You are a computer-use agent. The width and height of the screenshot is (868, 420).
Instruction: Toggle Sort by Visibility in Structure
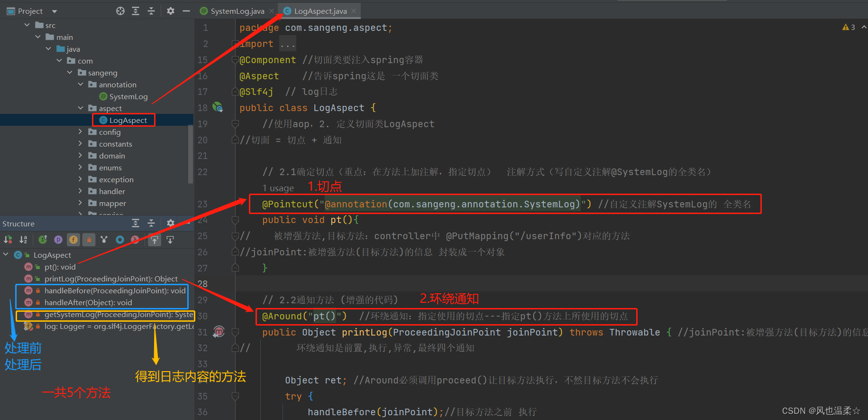tap(8, 240)
